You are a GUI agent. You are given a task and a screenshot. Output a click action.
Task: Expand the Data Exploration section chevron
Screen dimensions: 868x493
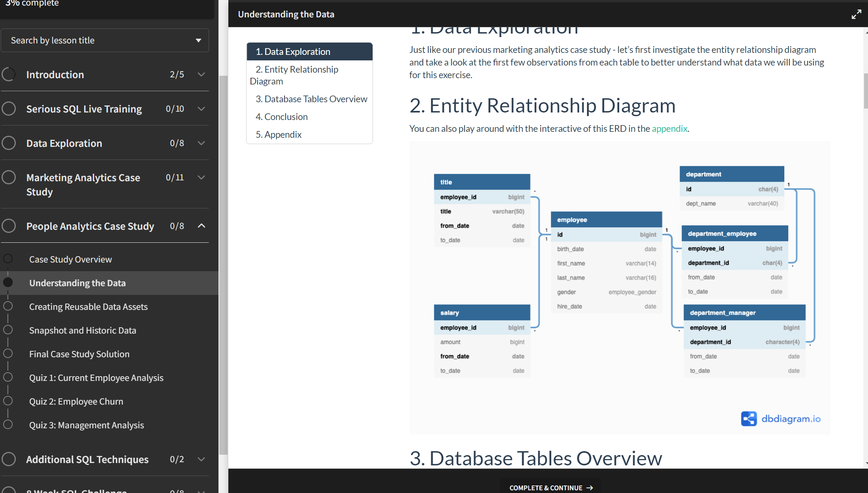[201, 143]
